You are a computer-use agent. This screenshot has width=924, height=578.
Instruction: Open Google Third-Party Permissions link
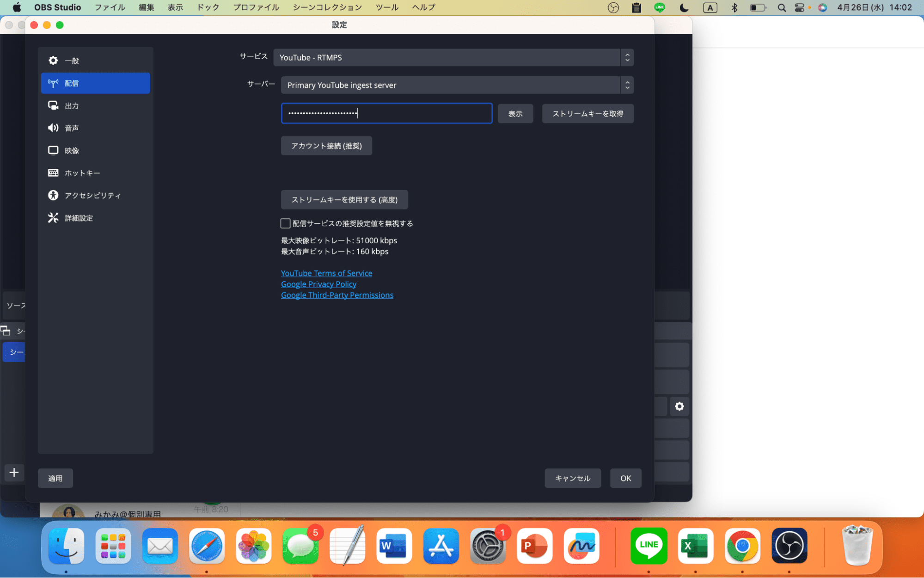337,295
